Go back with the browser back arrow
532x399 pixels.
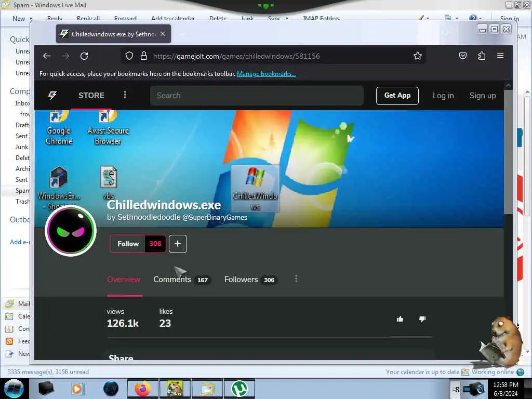47,56
